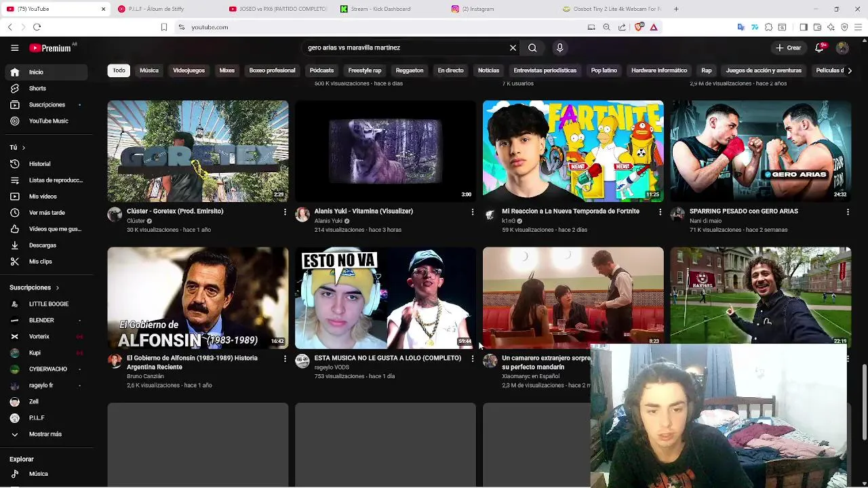868x488 pixels.
Task: Open options for ESTA MUSICA NO LE GUSTA video
Action: pyautogui.click(x=473, y=359)
